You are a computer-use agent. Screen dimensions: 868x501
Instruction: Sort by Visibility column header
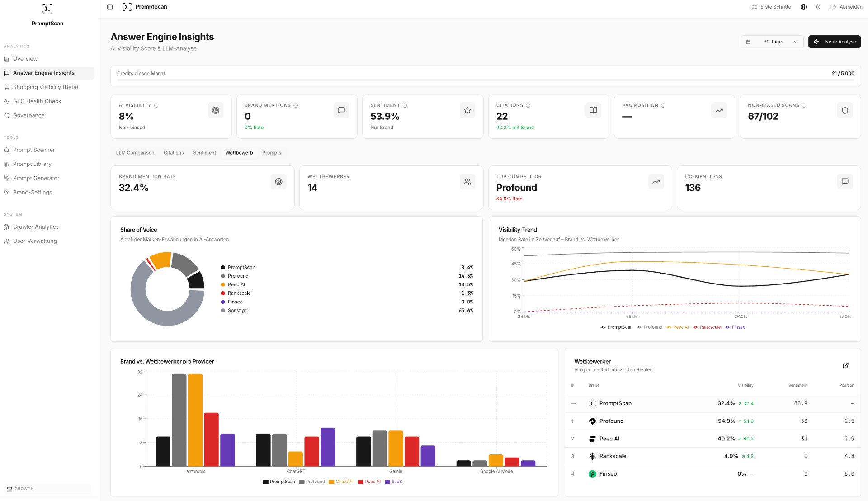pos(745,386)
